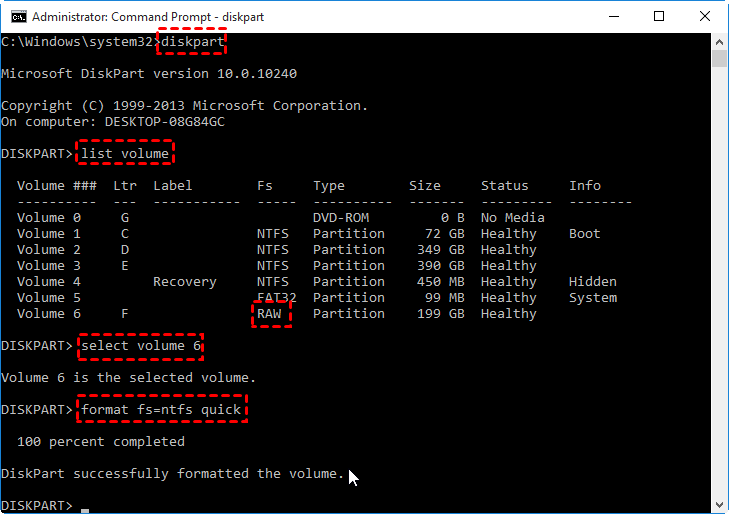The width and height of the screenshot is (729, 514).
Task: Click the Command Prompt system menu icon
Action: click(x=15, y=17)
